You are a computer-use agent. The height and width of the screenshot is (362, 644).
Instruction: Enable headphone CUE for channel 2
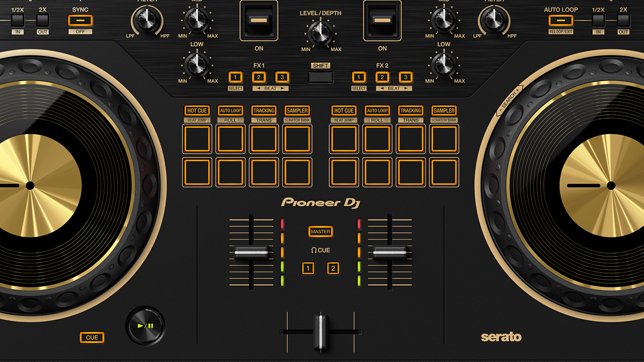333,268
